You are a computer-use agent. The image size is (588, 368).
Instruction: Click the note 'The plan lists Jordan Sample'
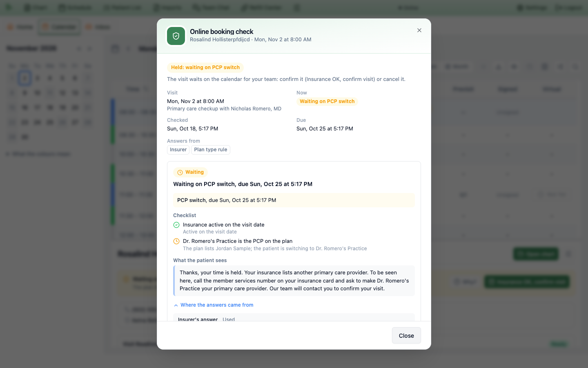coord(275,249)
